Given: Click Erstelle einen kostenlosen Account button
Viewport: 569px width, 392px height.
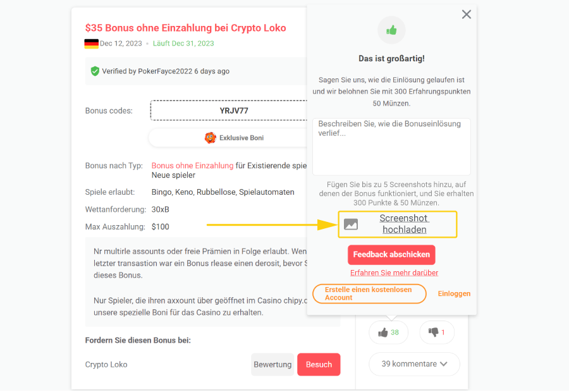Looking at the screenshot, I should 369,293.
